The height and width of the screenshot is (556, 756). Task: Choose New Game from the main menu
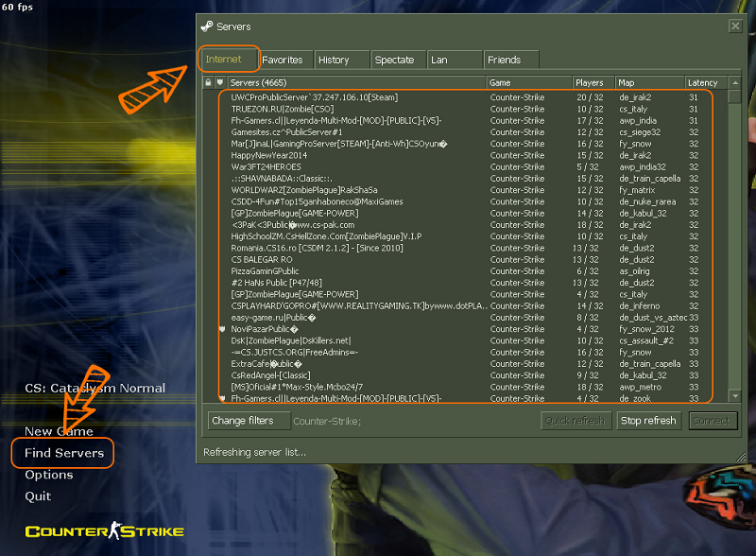(x=59, y=431)
